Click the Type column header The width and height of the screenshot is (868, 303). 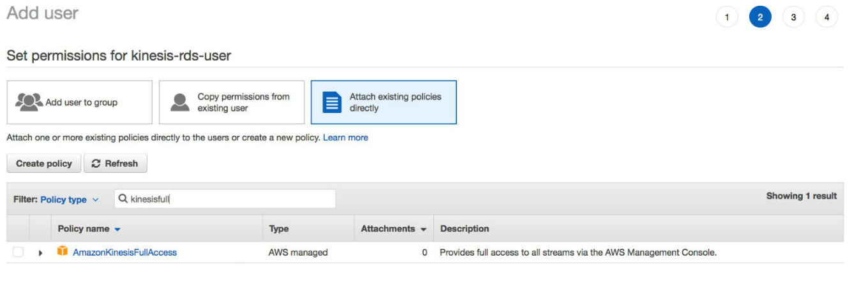click(x=279, y=228)
